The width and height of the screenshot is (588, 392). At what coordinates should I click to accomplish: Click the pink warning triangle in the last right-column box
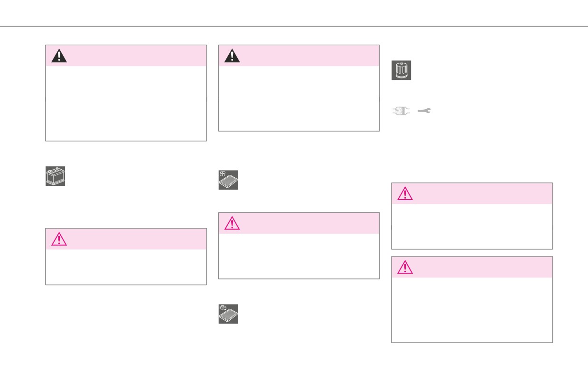pos(405,267)
